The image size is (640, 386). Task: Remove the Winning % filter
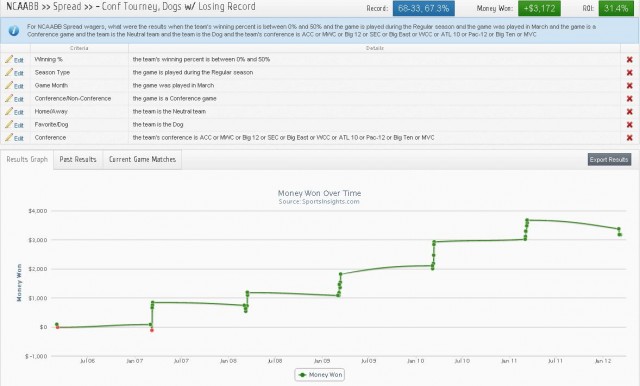(629, 60)
